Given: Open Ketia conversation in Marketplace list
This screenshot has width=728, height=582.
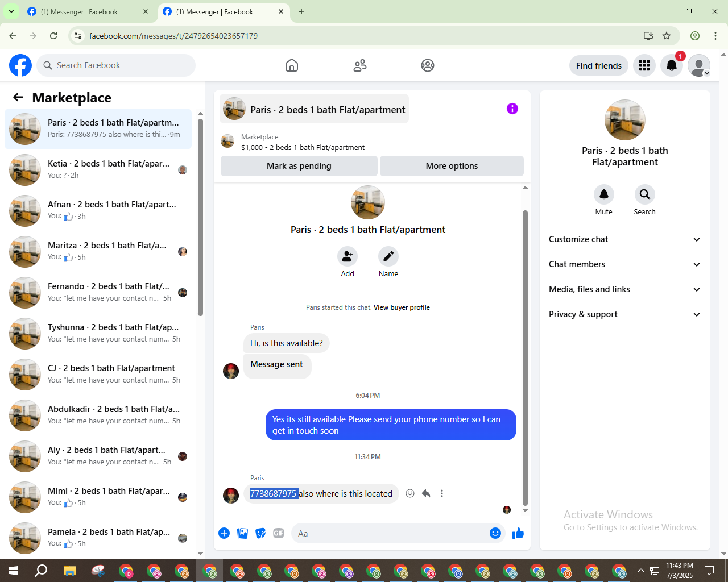Looking at the screenshot, I should pos(98,170).
